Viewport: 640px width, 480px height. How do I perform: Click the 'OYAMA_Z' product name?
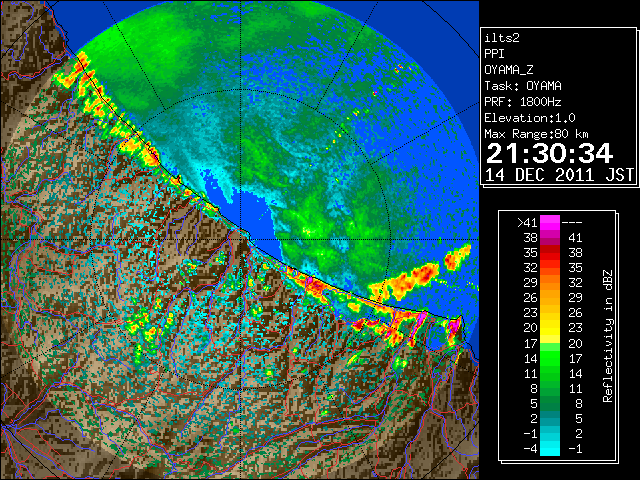[x=509, y=70]
